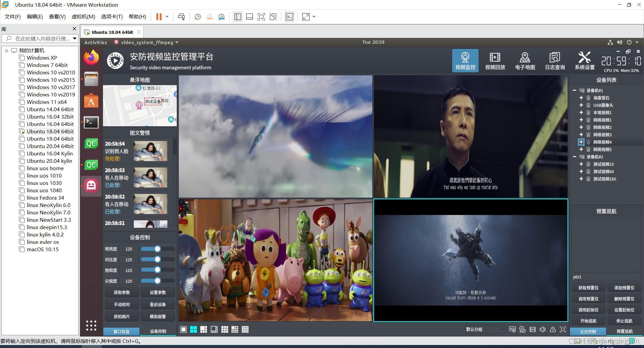The image size is (644, 348).
Task: Open the 20:58:54 face alarm thumbnail
Action: pyautogui.click(x=151, y=151)
